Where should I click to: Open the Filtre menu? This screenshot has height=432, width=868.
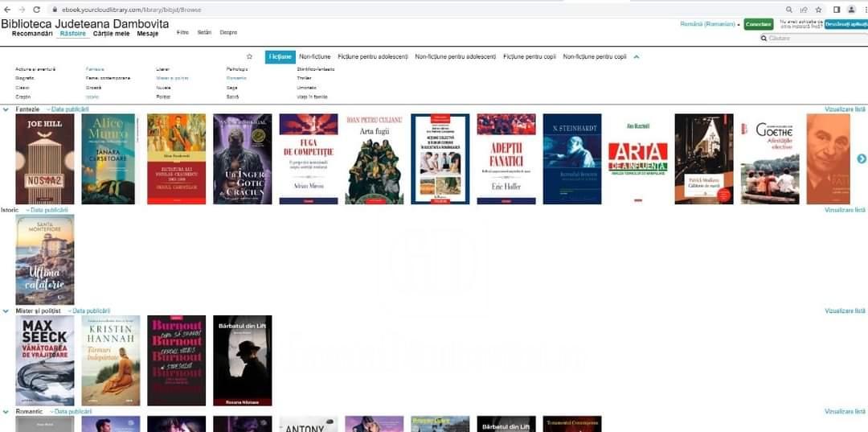click(x=182, y=33)
